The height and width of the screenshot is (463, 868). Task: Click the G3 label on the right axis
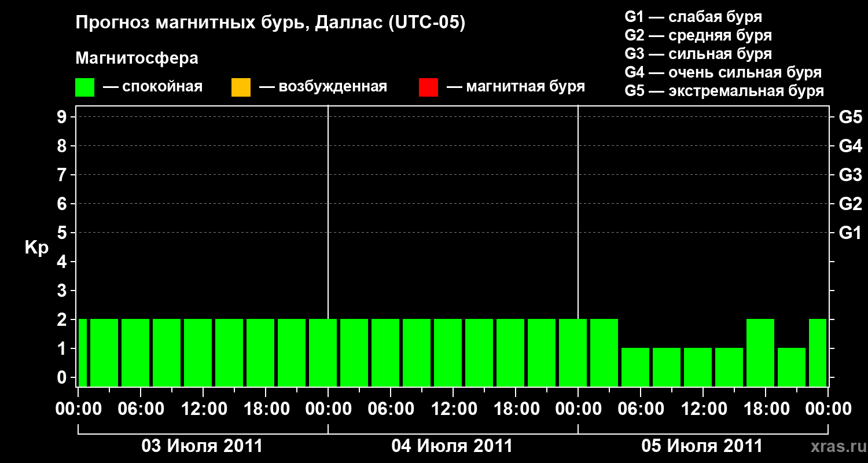[x=850, y=175]
